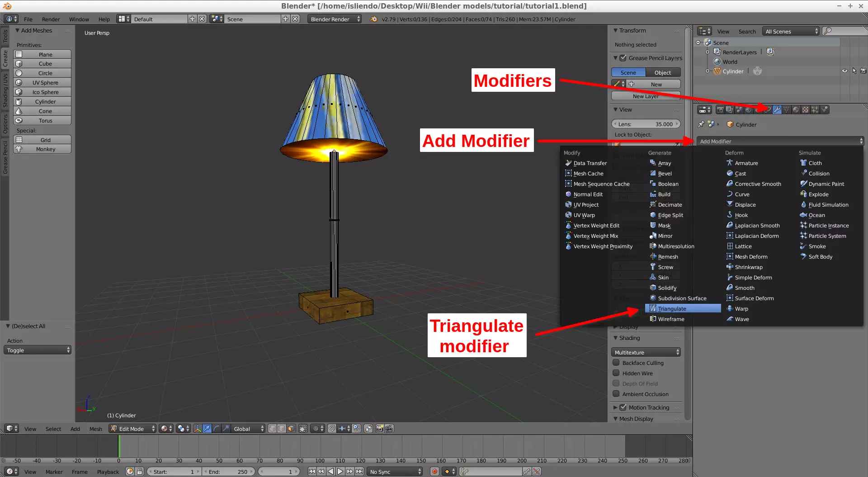Click the insert keyframes key icon
The image size is (868, 477).
527,472
